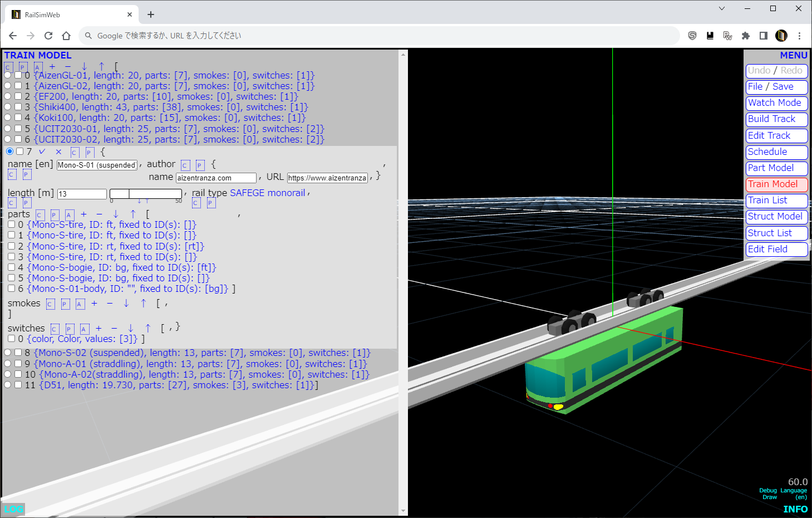812x518 pixels.
Task: Open the Part Model menu item
Action: 776,168
